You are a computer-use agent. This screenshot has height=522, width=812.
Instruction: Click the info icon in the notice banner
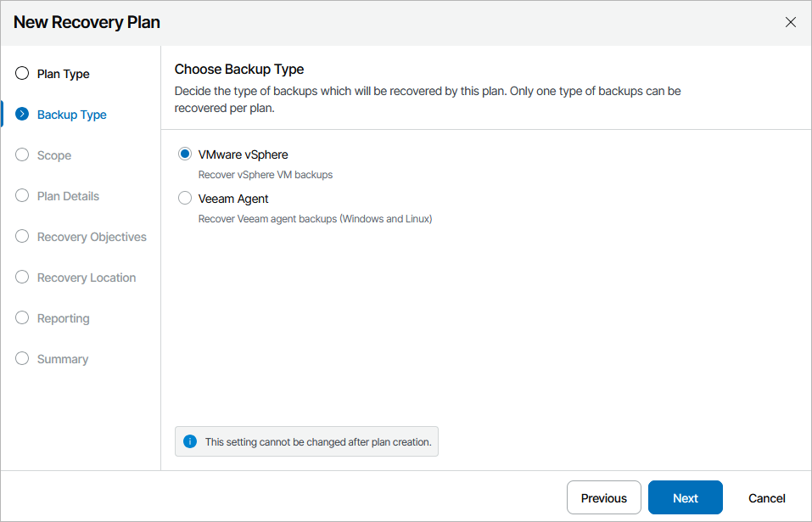point(188,441)
